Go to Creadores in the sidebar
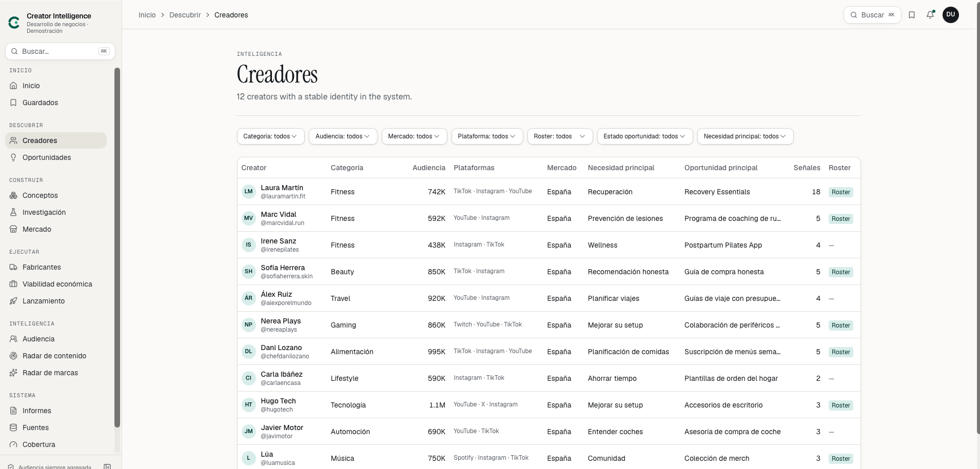The height and width of the screenshot is (469, 980). coord(56,140)
